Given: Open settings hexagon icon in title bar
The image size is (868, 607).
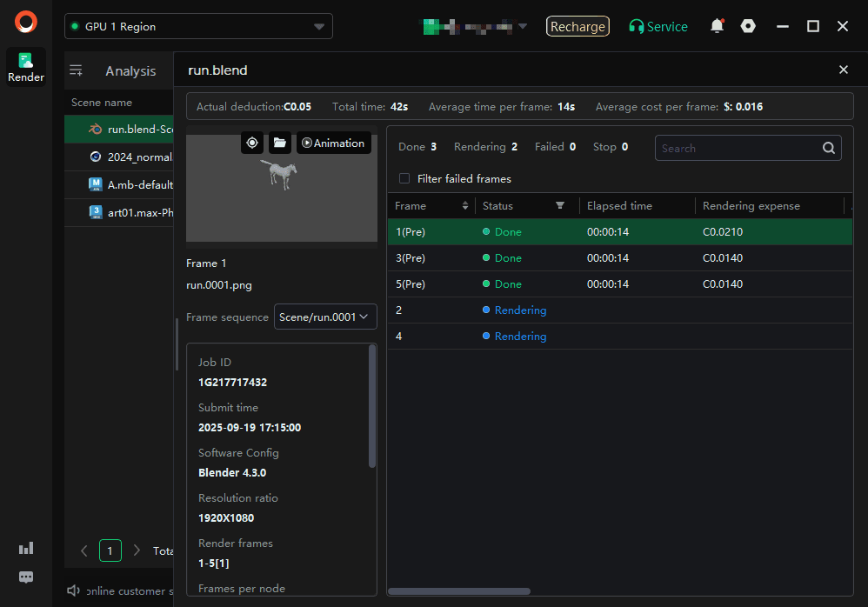Looking at the screenshot, I should 748,26.
